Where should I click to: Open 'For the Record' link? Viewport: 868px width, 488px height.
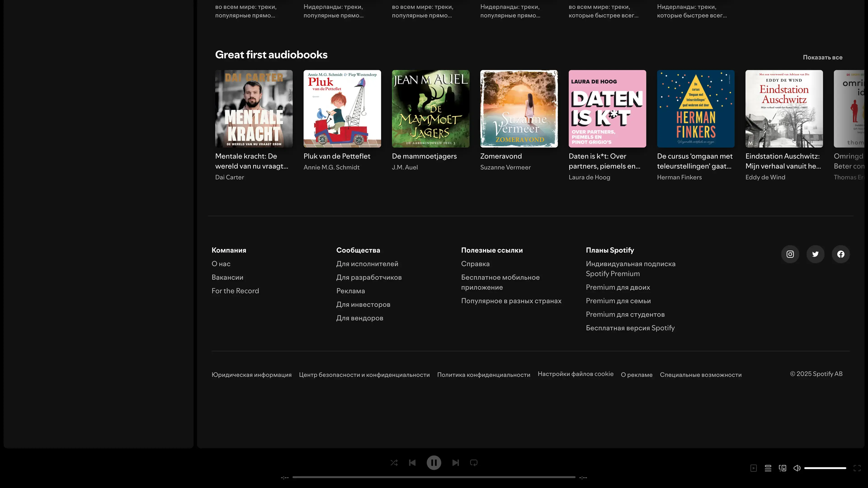point(235,291)
